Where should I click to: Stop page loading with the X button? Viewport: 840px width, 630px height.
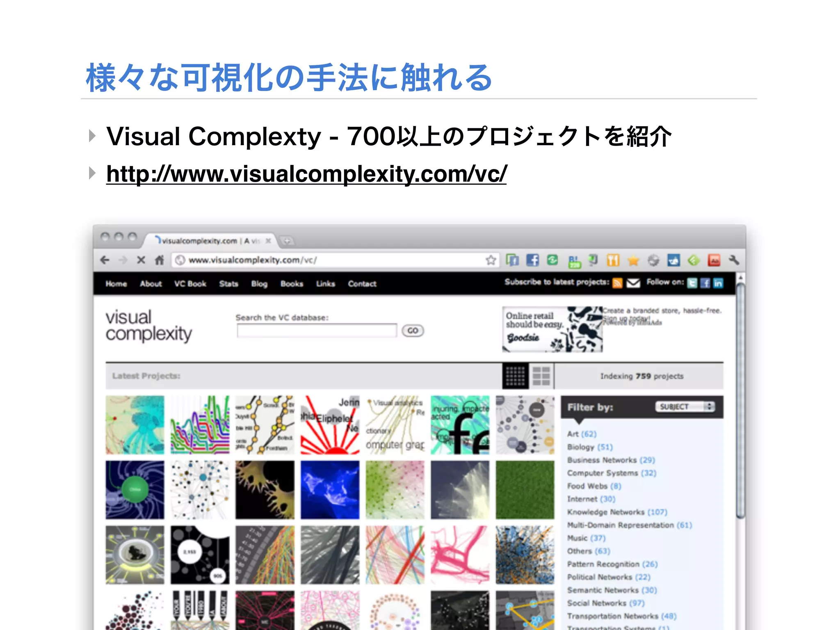coord(141,260)
